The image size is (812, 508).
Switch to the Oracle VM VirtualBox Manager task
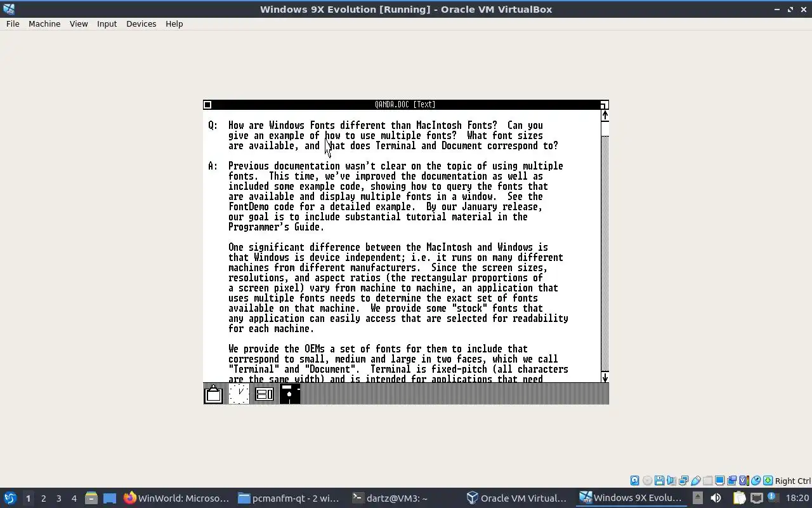pyautogui.click(x=518, y=498)
